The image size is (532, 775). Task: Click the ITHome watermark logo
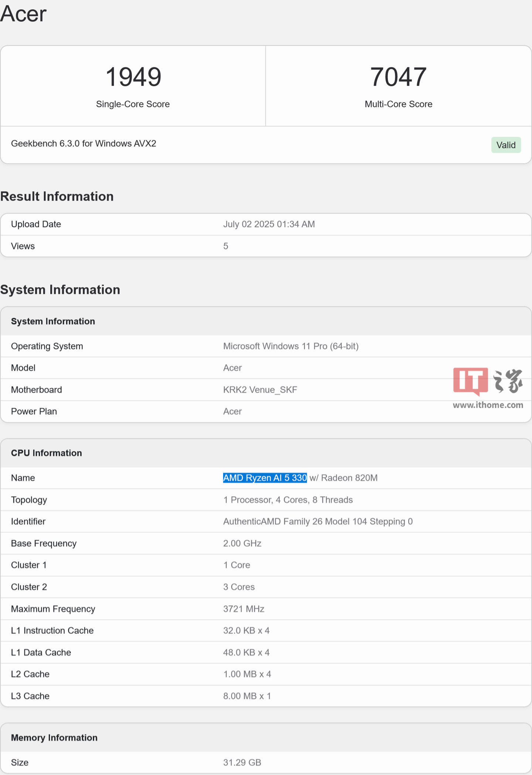(488, 381)
